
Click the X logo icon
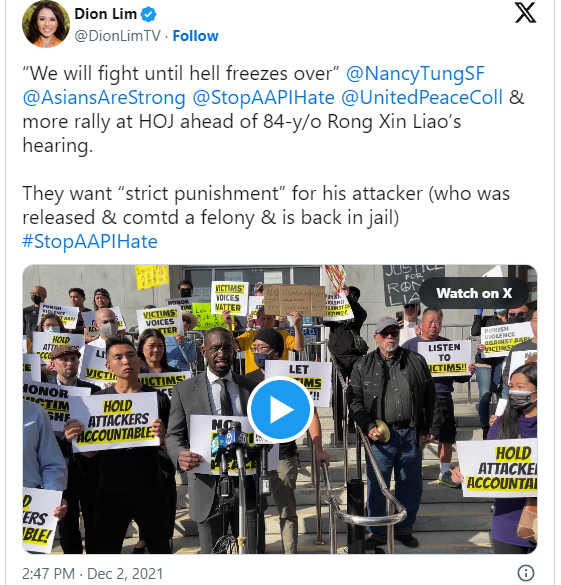tap(526, 13)
